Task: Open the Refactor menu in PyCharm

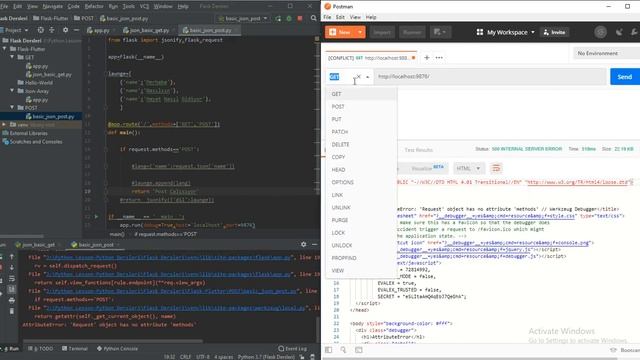Action: [x=94, y=7]
